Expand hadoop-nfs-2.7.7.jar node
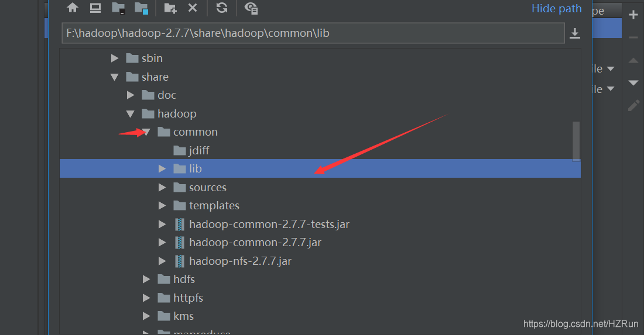Image resolution: width=644 pixels, height=335 pixels. click(162, 261)
